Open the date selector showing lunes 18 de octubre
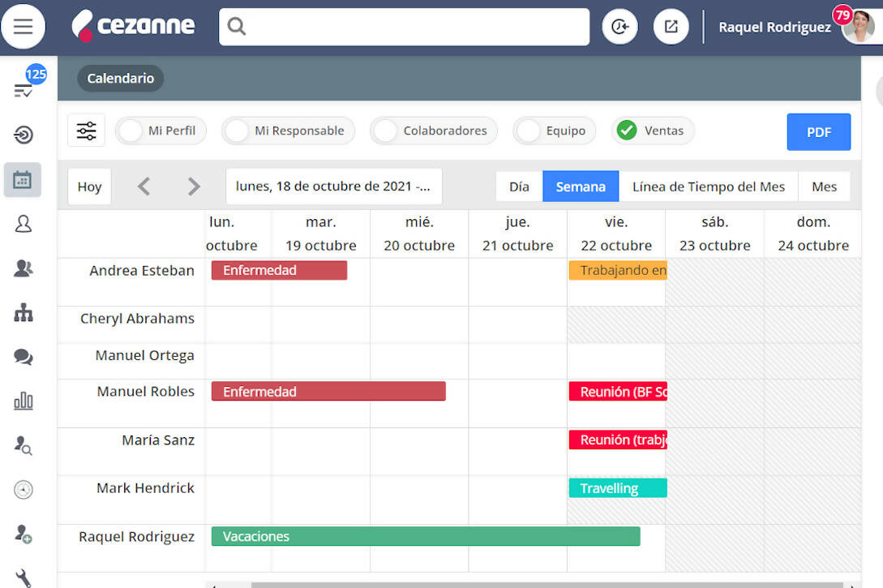 click(x=333, y=186)
